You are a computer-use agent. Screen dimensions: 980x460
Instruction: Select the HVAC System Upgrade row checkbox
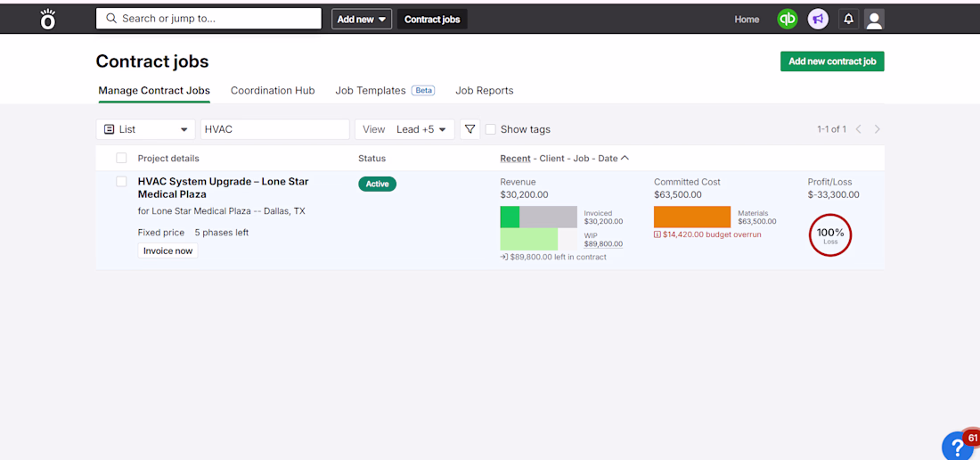click(x=121, y=181)
